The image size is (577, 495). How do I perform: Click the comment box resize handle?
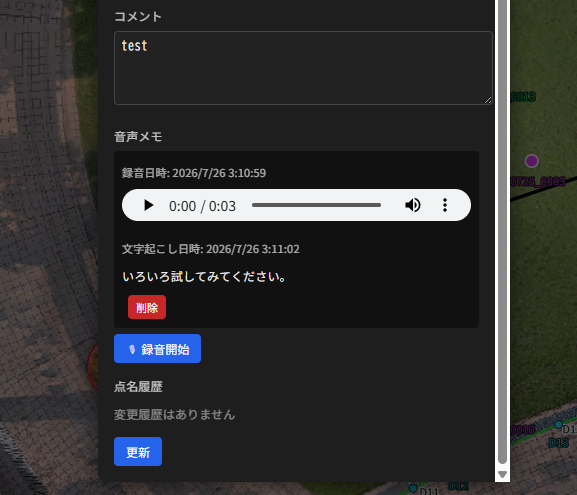(x=488, y=100)
